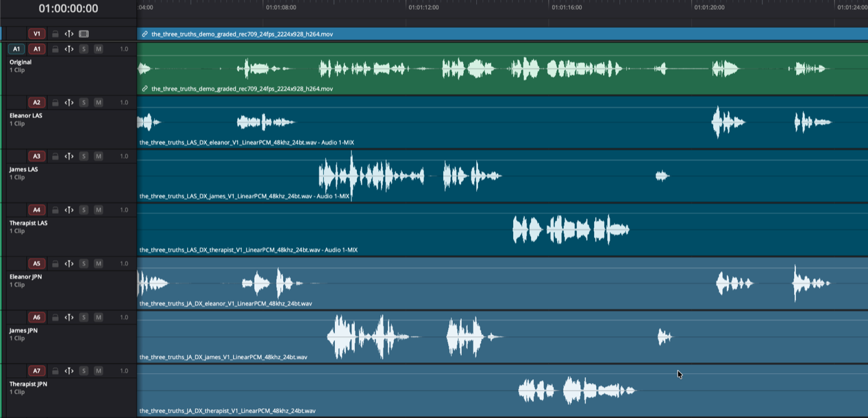
Task: Toggle auto track selector on A7
Action: [69, 371]
